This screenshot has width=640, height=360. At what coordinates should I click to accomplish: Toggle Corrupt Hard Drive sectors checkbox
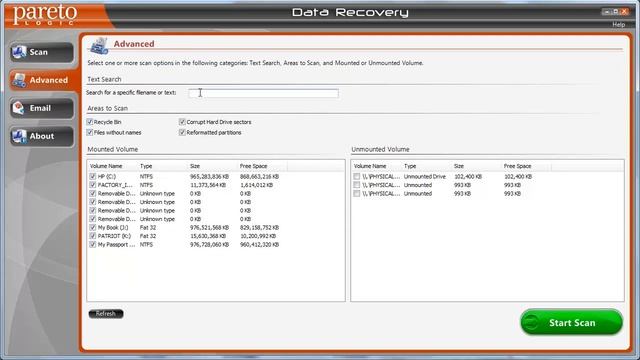pyautogui.click(x=182, y=122)
